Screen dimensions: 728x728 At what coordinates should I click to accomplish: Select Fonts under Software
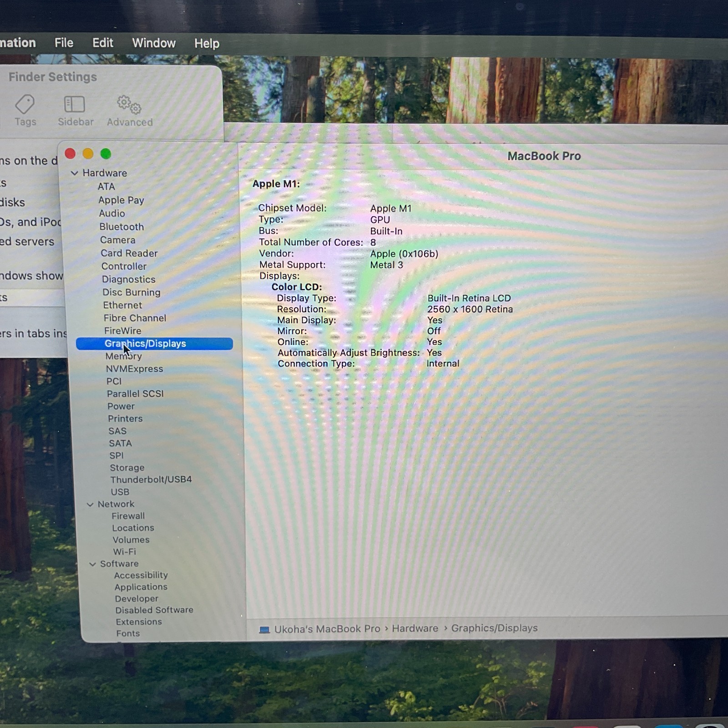click(128, 633)
